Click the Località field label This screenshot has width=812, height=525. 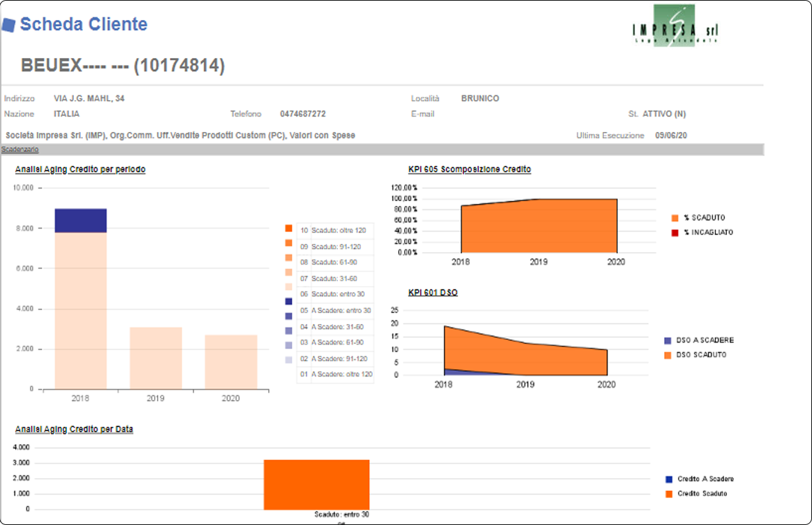[x=425, y=98]
